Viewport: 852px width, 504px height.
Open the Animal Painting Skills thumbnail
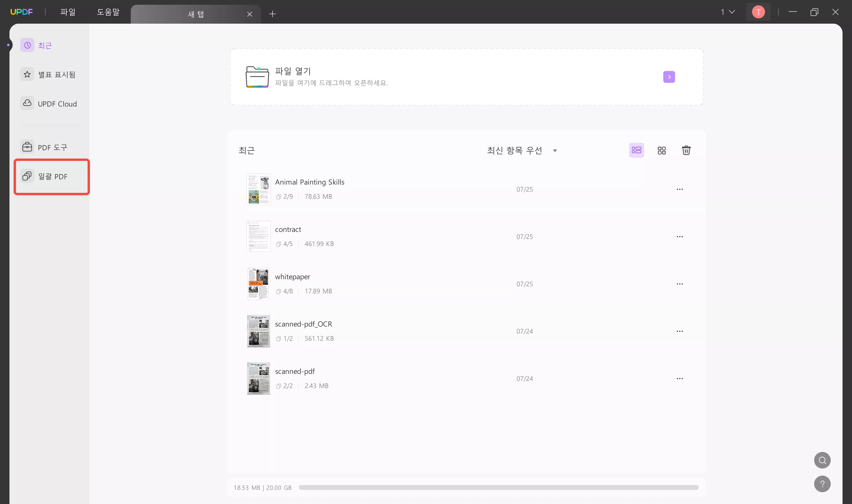(x=259, y=189)
